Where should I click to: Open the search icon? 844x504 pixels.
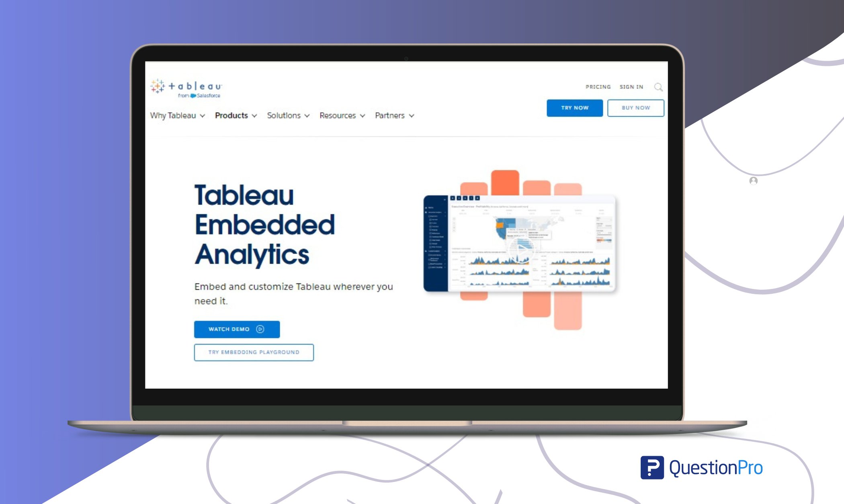(x=658, y=87)
